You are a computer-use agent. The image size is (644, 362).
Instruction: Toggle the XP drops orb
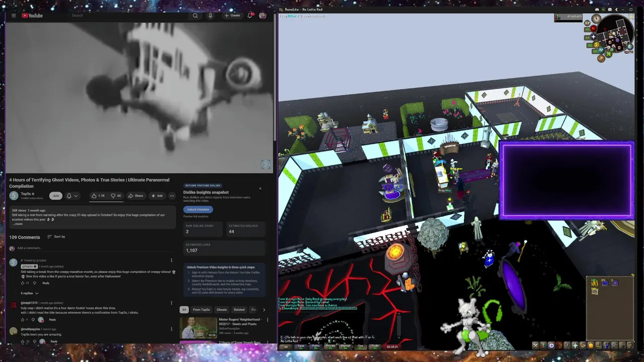(x=587, y=23)
